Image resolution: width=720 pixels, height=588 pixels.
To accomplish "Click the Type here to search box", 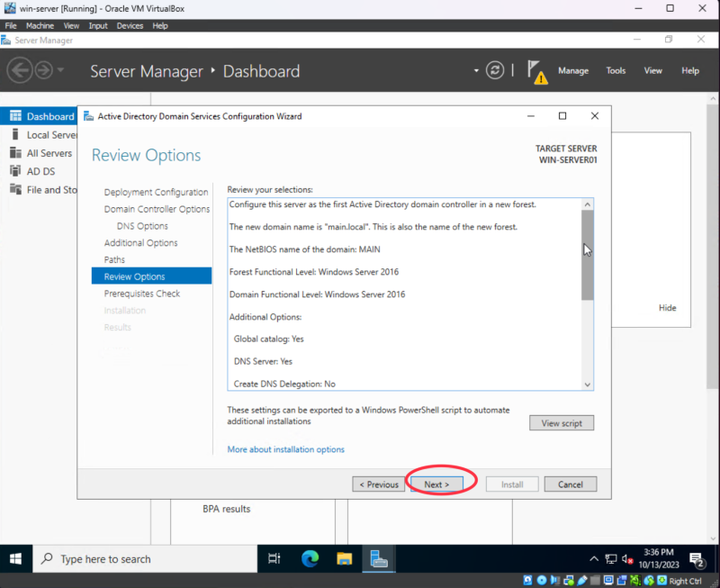I will pyautogui.click(x=144, y=559).
